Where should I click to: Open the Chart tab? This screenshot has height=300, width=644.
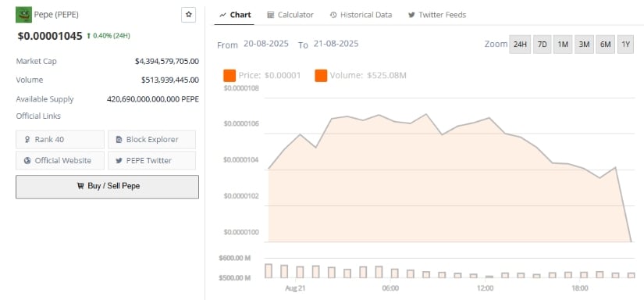tap(235, 15)
